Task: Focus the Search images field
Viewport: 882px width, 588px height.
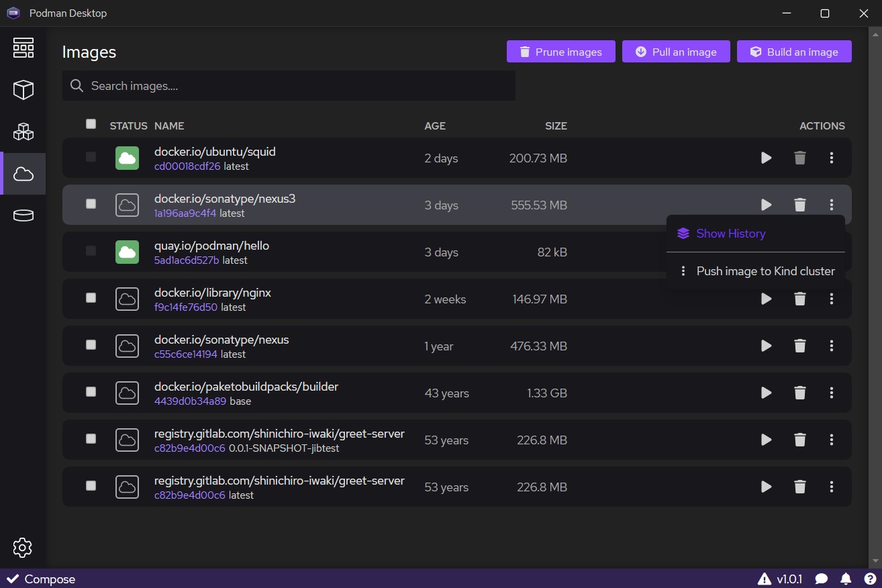Action: pyautogui.click(x=295, y=86)
